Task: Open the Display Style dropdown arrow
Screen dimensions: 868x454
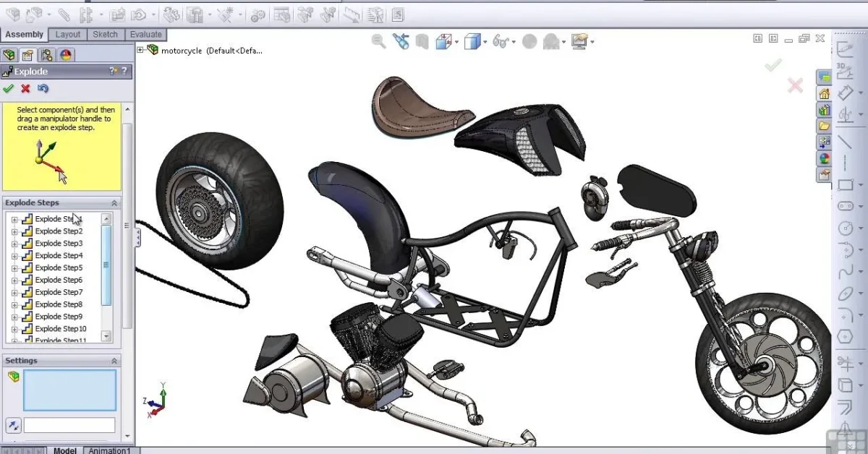Action: click(485, 43)
